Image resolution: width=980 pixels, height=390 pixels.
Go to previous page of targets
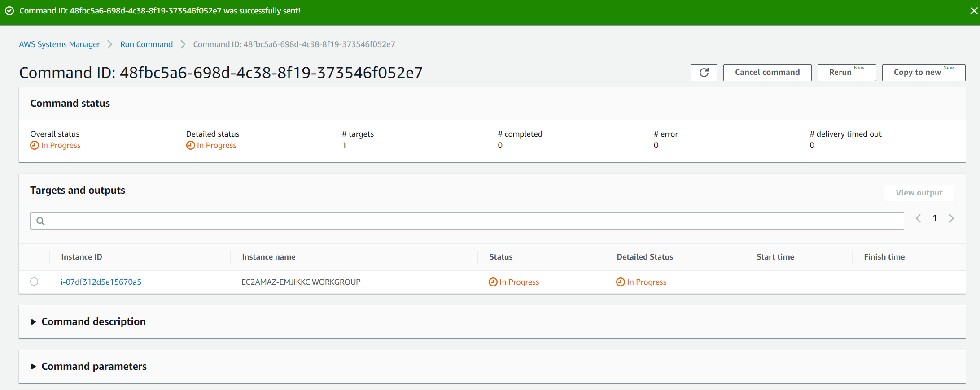(919, 218)
